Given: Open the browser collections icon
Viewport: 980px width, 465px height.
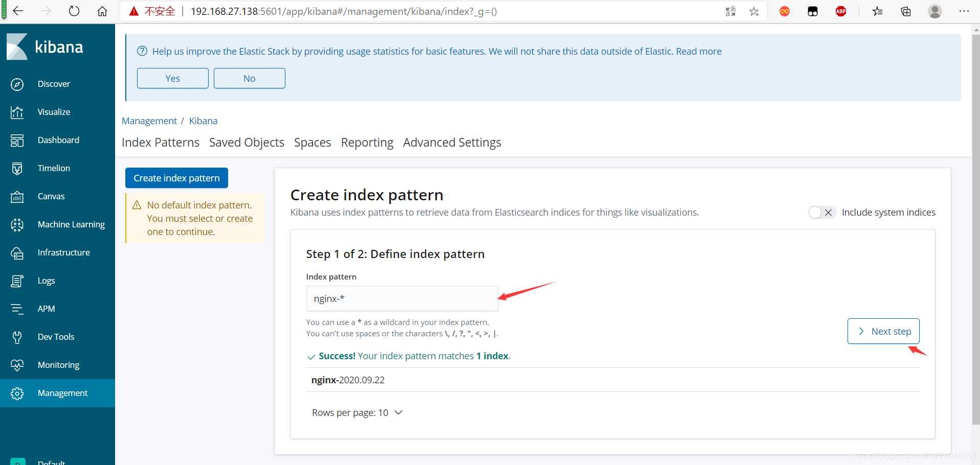Looking at the screenshot, I should [x=906, y=11].
